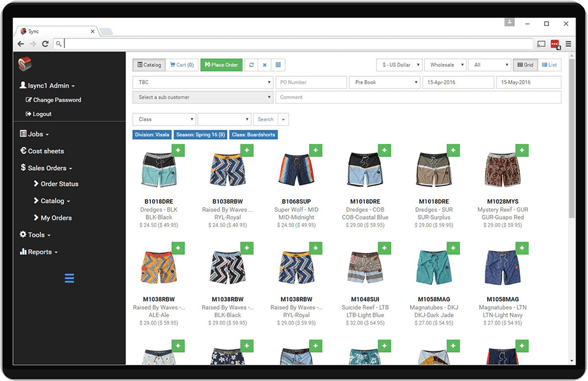Click the PO Number input field
The image size is (588, 381).
point(312,82)
